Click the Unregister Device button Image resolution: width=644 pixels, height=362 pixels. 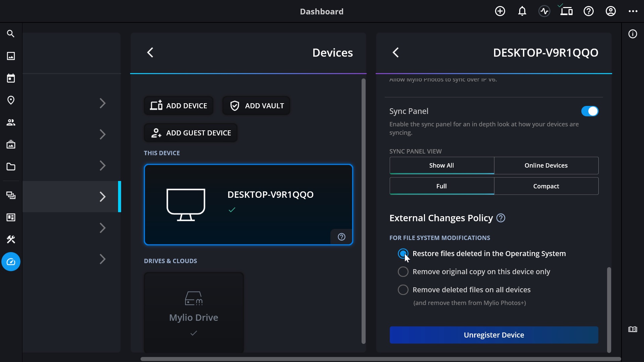pos(494,335)
